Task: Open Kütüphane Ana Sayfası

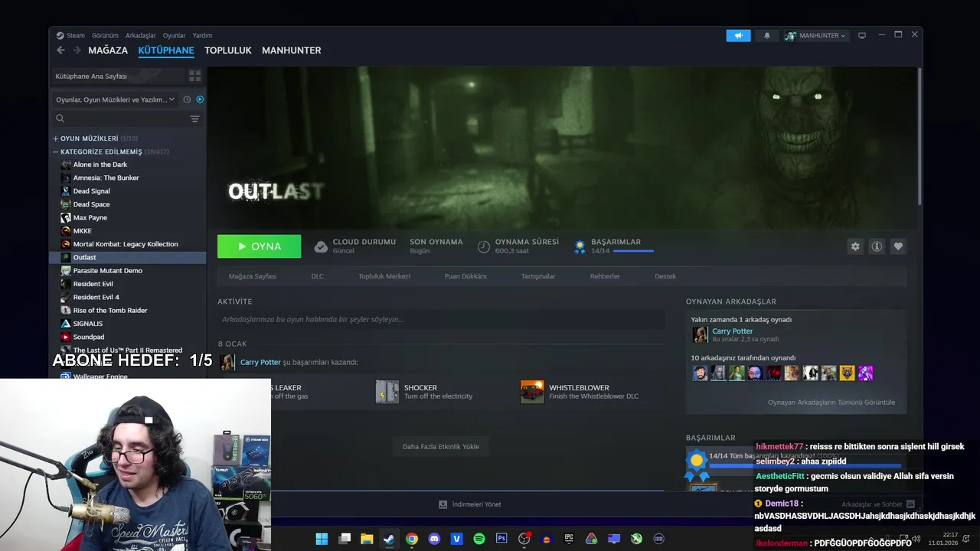Action: pos(117,76)
